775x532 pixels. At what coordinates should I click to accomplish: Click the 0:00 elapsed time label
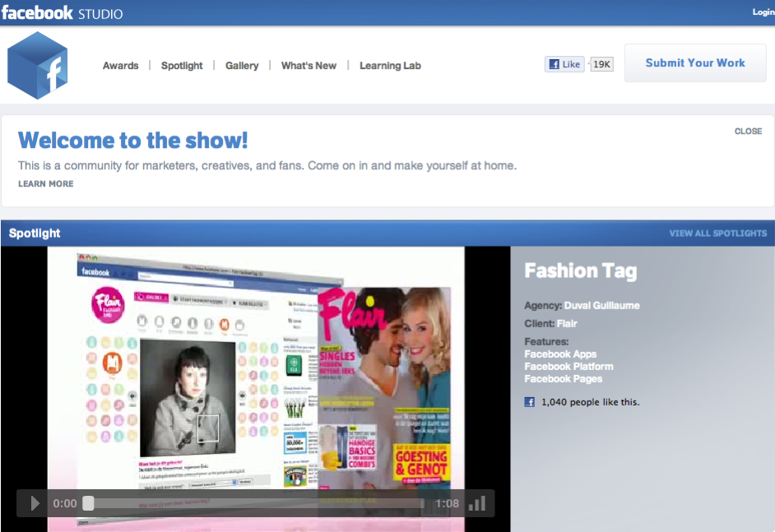point(65,503)
